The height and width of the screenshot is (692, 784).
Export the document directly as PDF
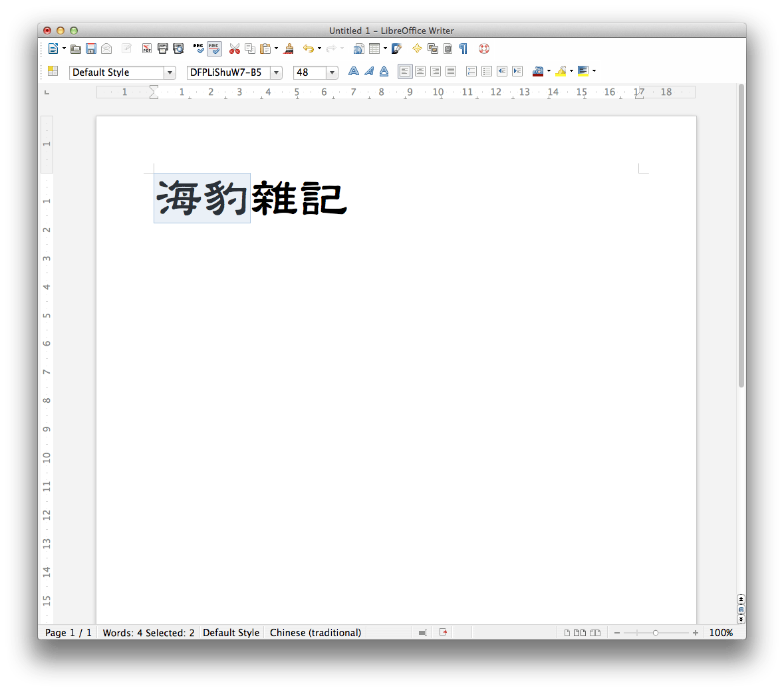(x=146, y=49)
